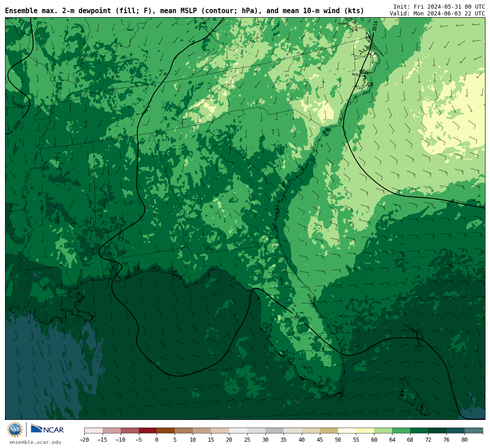
Task: Open the ensemble.ucar.edu link text
Action: (x=35, y=442)
